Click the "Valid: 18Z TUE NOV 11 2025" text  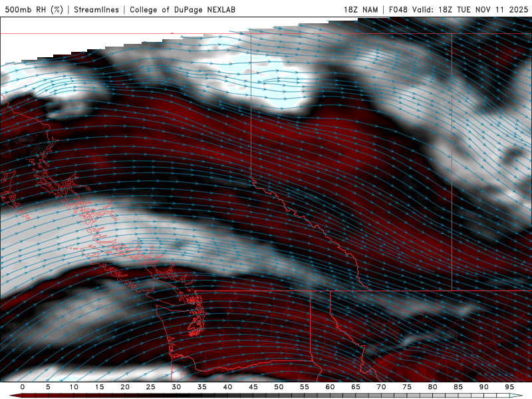pyautogui.click(x=470, y=9)
